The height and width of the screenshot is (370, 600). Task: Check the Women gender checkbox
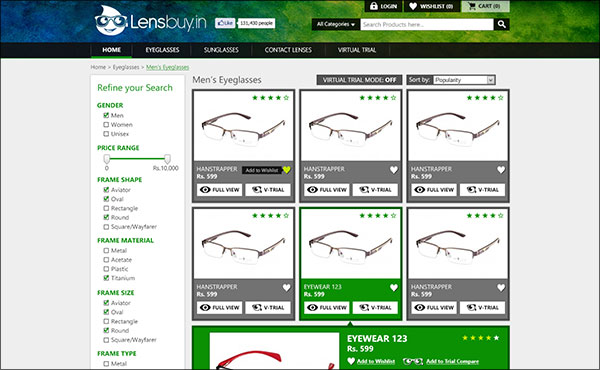[106, 125]
